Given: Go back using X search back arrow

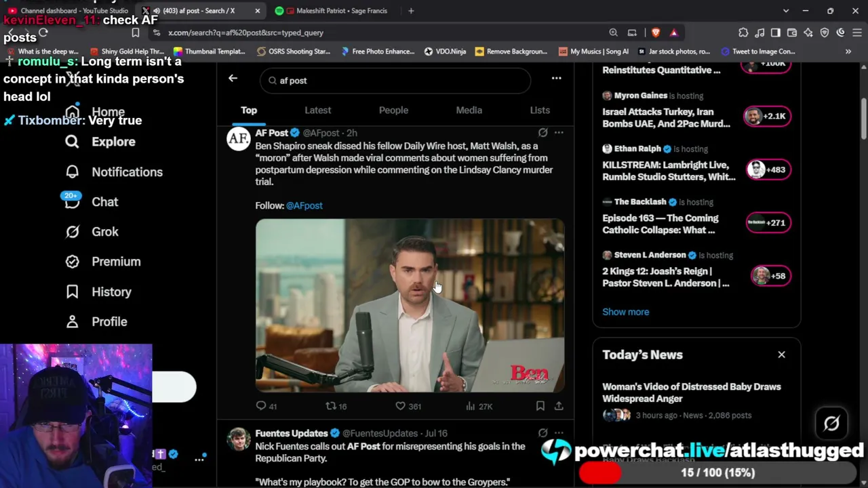Looking at the screenshot, I should point(233,79).
